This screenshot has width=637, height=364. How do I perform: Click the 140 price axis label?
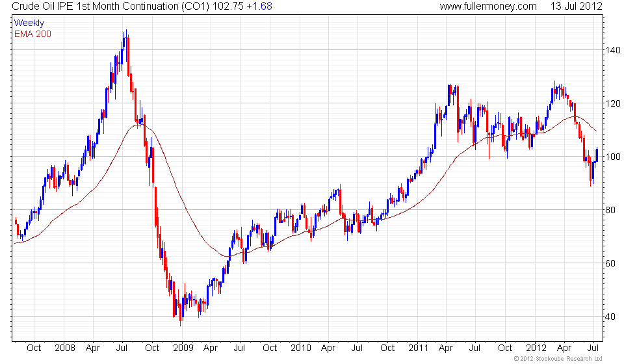tap(612, 51)
